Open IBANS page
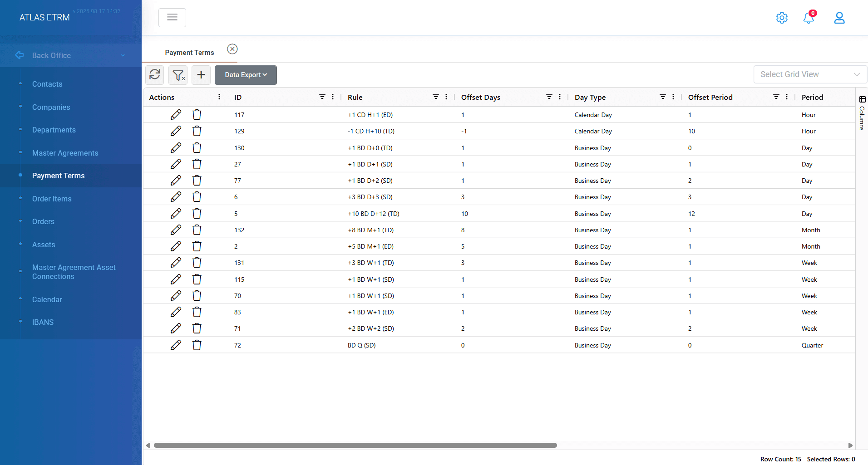Image resolution: width=868 pixels, height=465 pixels. point(43,322)
